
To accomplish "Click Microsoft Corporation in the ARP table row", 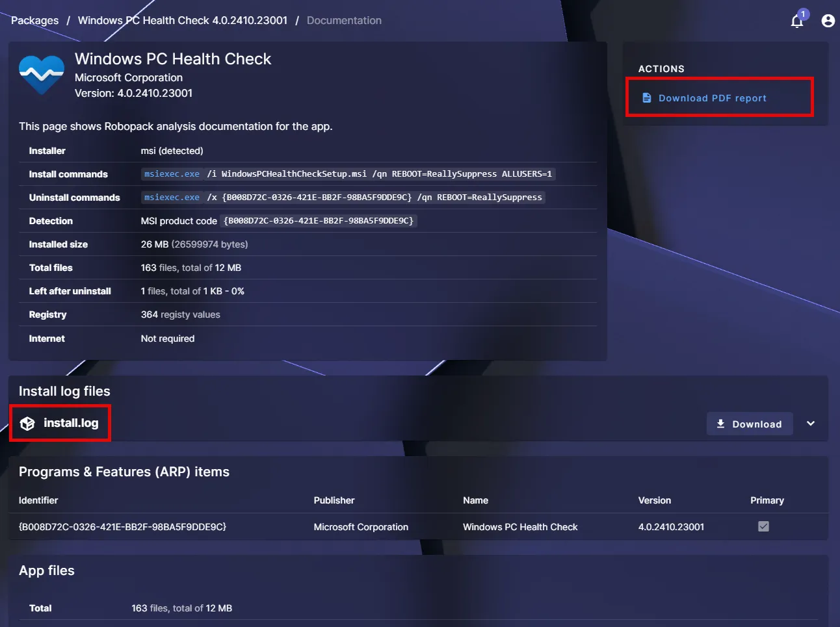I will tap(361, 527).
